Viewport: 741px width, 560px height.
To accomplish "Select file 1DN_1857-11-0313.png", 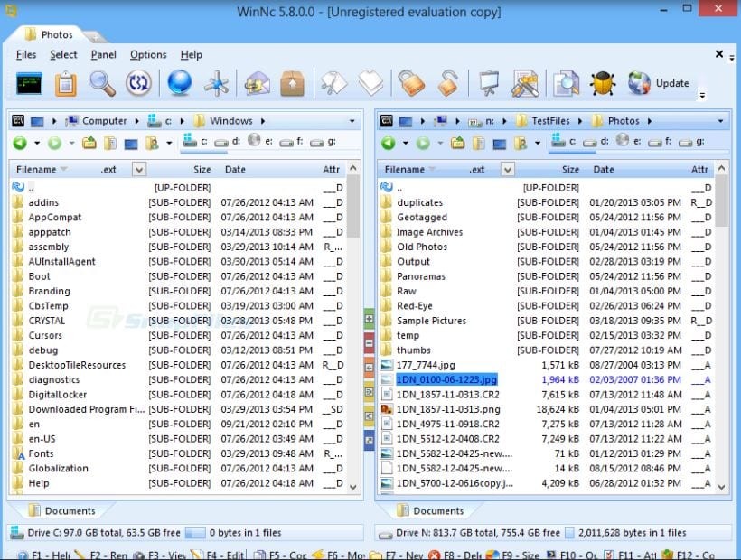I will 546,409.
